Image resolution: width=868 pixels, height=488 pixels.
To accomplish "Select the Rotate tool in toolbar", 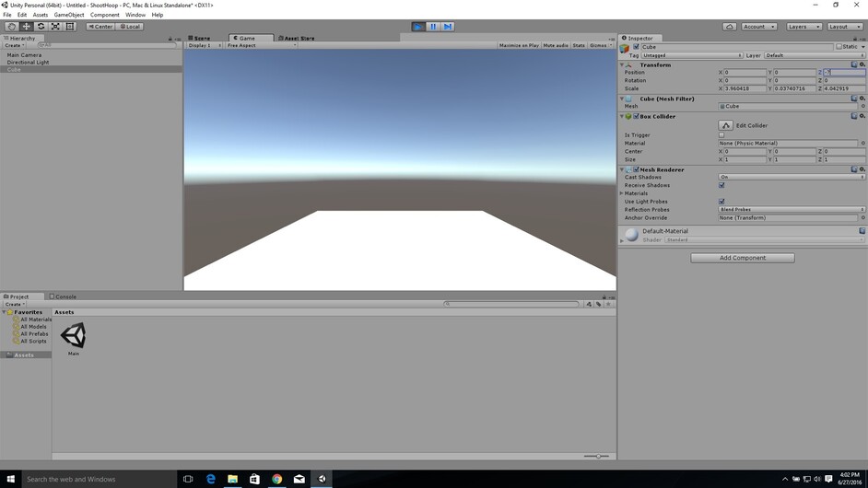I will [41, 27].
